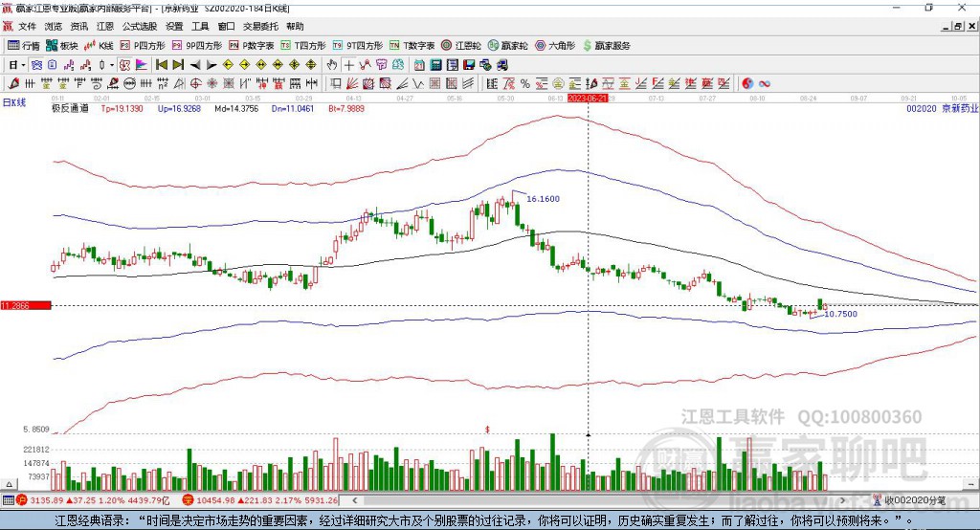
Task: Open the 江恩轮 Gann wheel tool
Action: pos(461,46)
